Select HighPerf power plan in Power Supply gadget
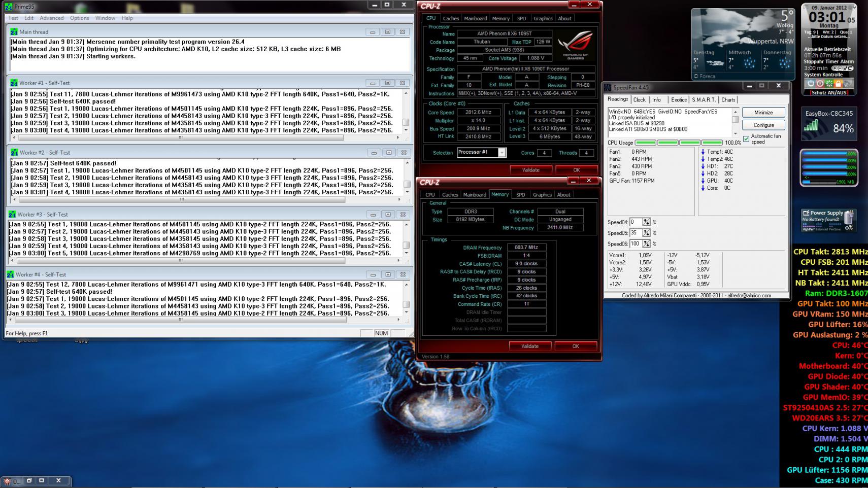 (x=808, y=229)
